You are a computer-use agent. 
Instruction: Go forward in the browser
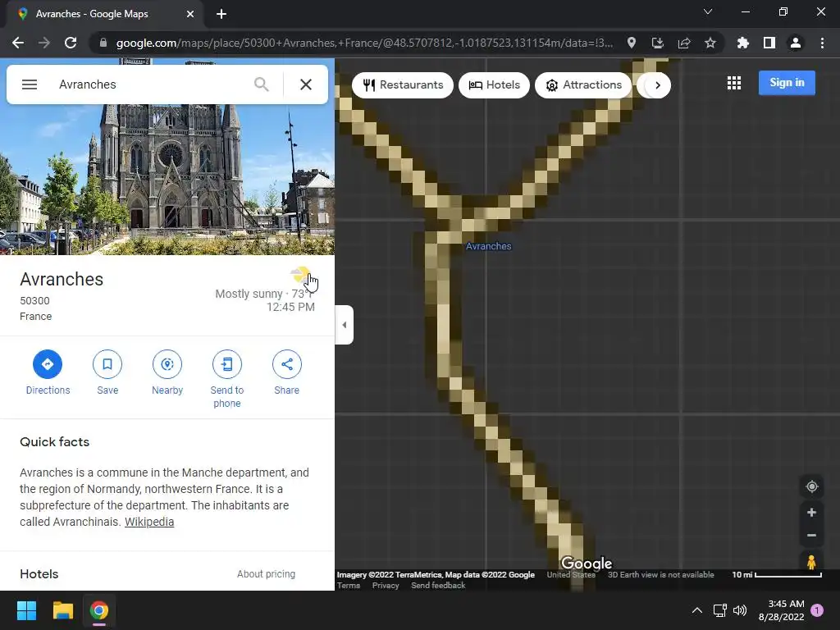pos(44,43)
